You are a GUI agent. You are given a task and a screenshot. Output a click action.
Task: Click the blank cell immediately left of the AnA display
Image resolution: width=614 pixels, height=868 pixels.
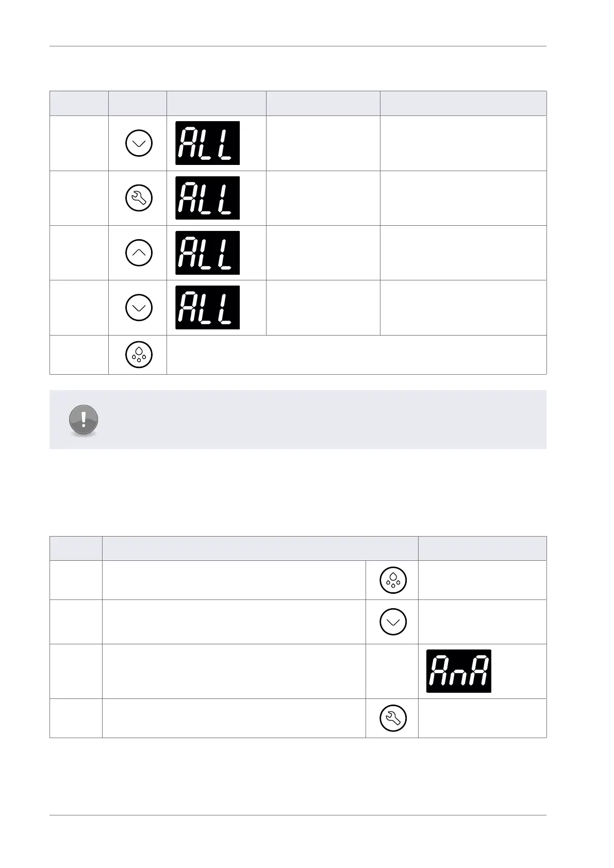coord(392,671)
